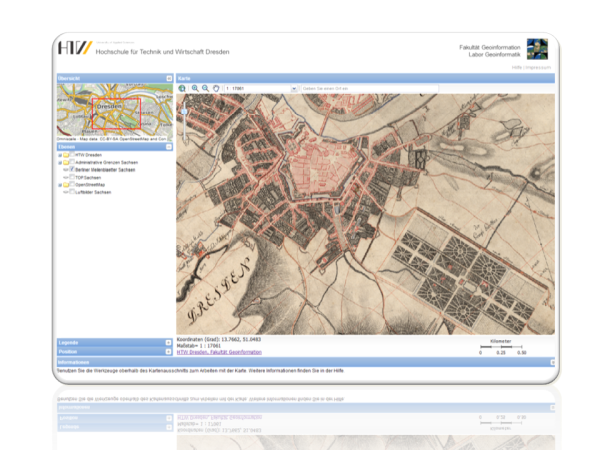
Task: Click the Informationen panel header title
Action: point(73,362)
